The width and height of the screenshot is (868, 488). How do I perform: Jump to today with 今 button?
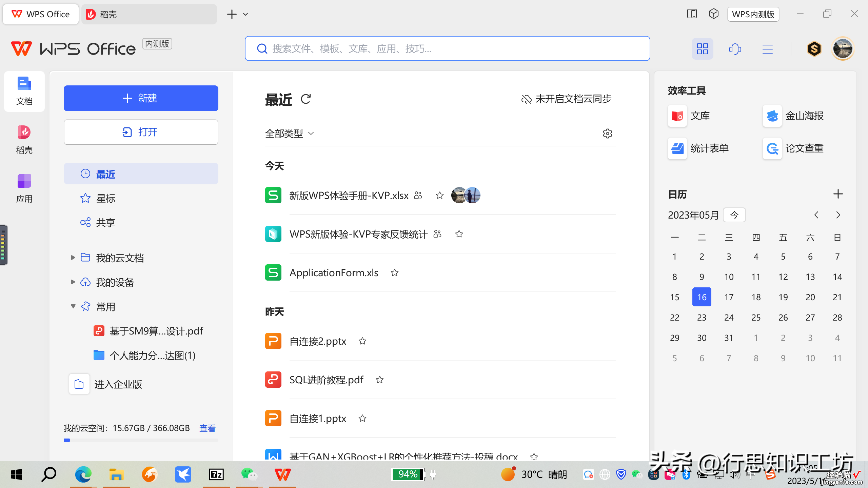[734, 215]
